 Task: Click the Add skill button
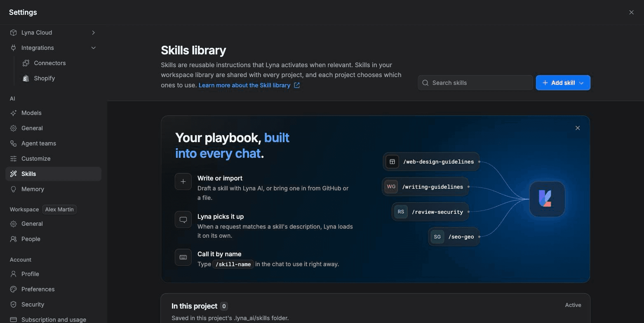point(563,83)
